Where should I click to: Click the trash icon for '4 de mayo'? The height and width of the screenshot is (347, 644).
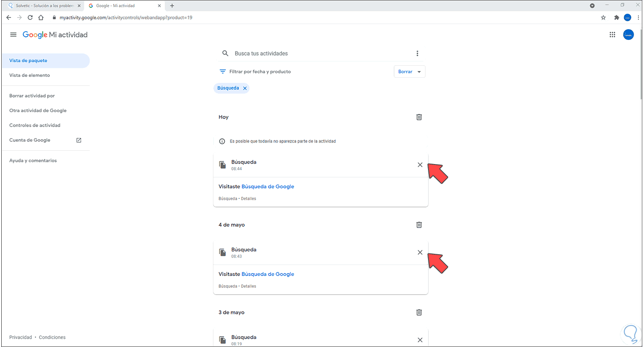click(419, 225)
